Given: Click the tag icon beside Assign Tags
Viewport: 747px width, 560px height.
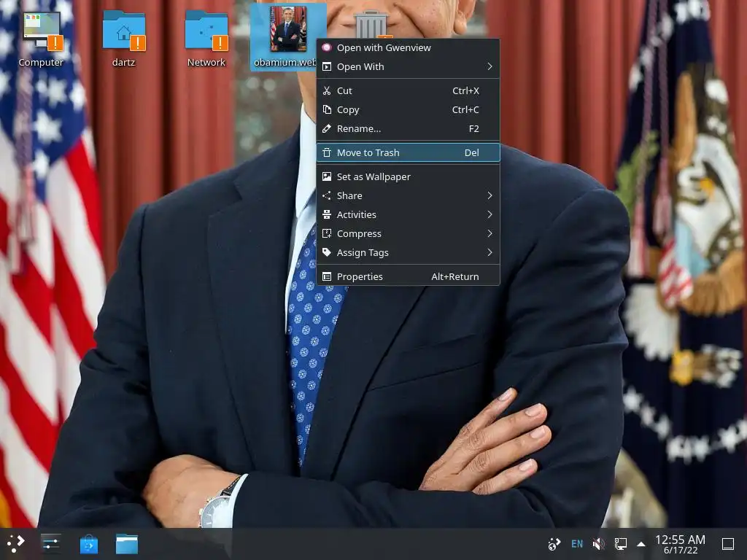Looking at the screenshot, I should point(327,252).
